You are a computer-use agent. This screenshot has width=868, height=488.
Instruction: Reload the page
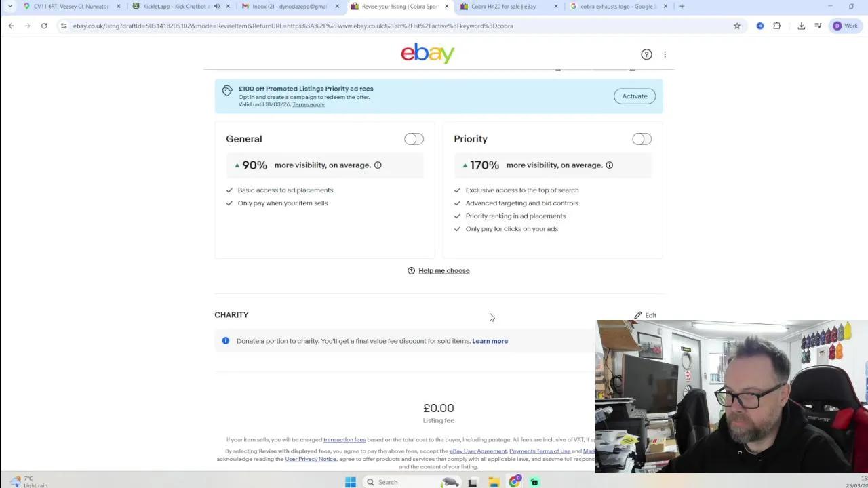click(44, 26)
